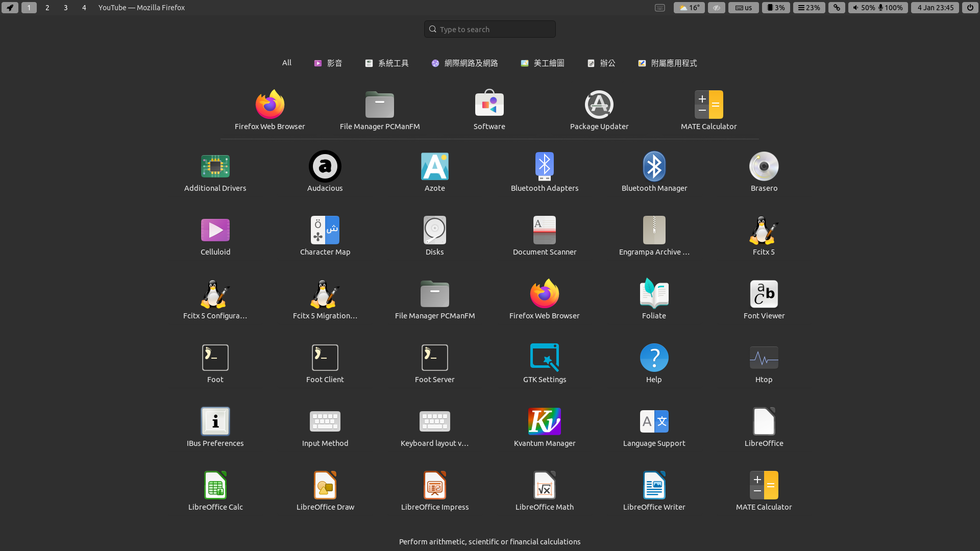The width and height of the screenshot is (980, 551).
Task: Click the rocket launcher icon in panel
Action: click(x=10, y=8)
